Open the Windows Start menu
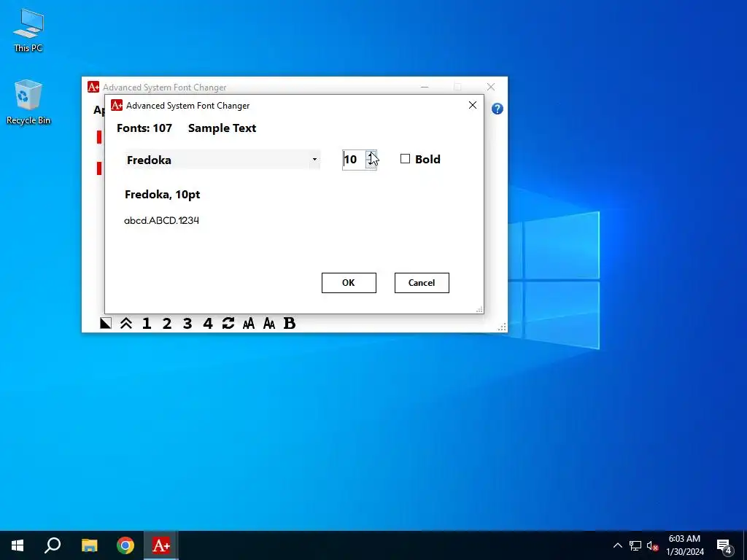Viewport: 747px width, 560px height. click(18, 545)
